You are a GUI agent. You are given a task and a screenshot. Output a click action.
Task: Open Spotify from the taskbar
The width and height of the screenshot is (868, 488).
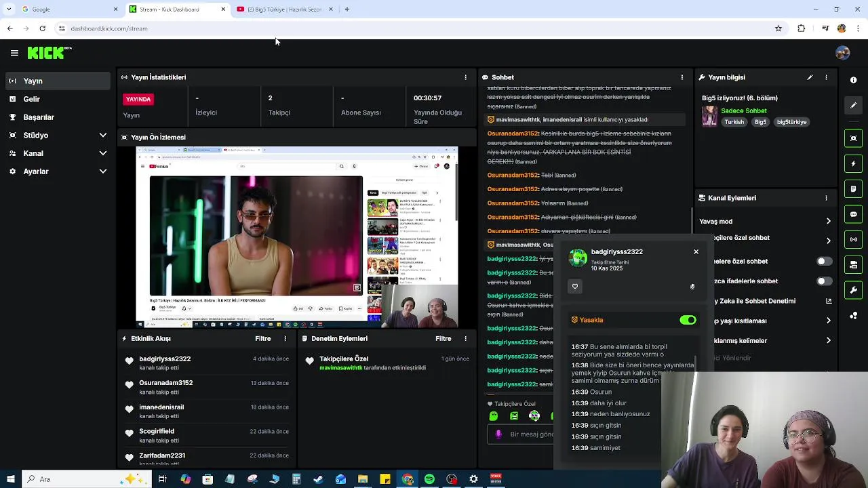tap(429, 479)
